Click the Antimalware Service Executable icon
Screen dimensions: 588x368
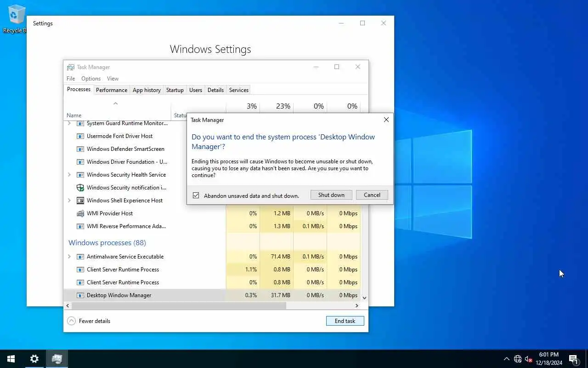pyautogui.click(x=80, y=257)
